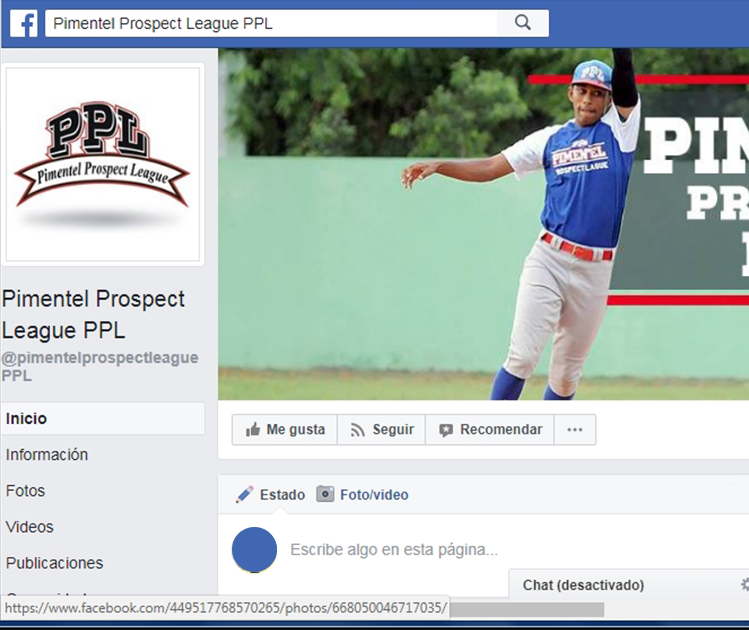Open the Información section in sidebar
Viewport: 749px width, 630px height.
click(47, 455)
